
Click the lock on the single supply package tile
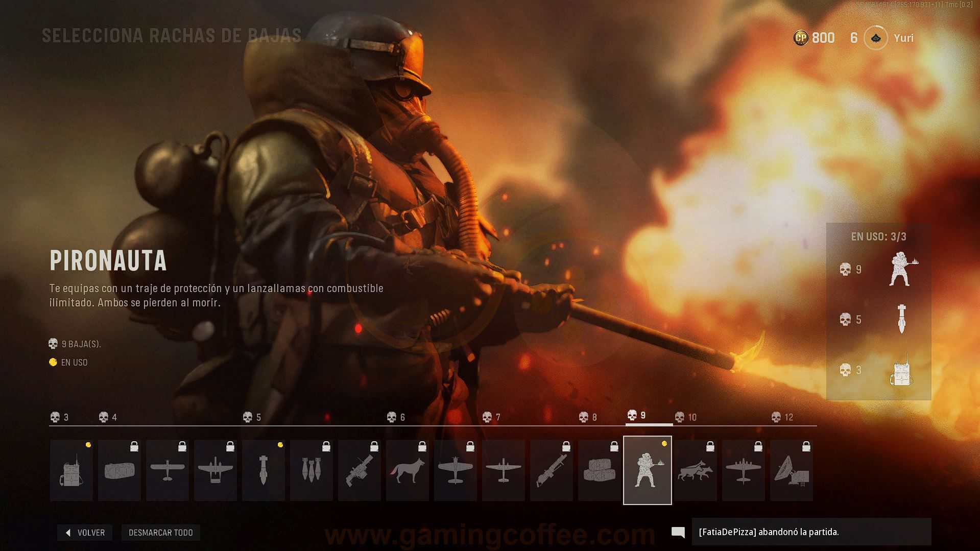pos(134,446)
